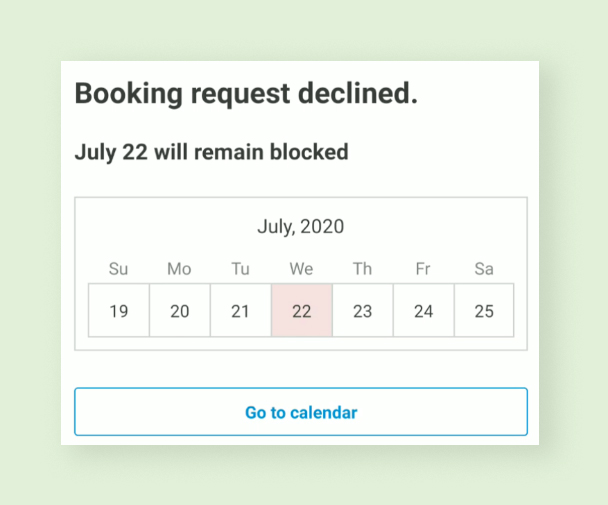This screenshot has width=608, height=505.
Task: Click the Go to calendar button
Action: [301, 412]
